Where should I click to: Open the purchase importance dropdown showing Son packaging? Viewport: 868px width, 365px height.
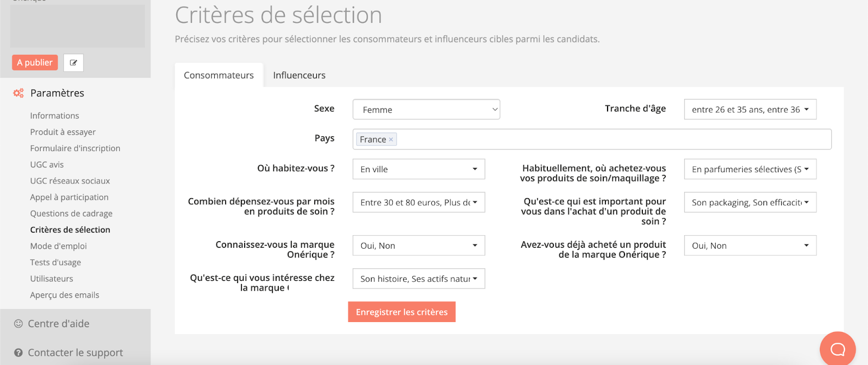coord(750,203)
